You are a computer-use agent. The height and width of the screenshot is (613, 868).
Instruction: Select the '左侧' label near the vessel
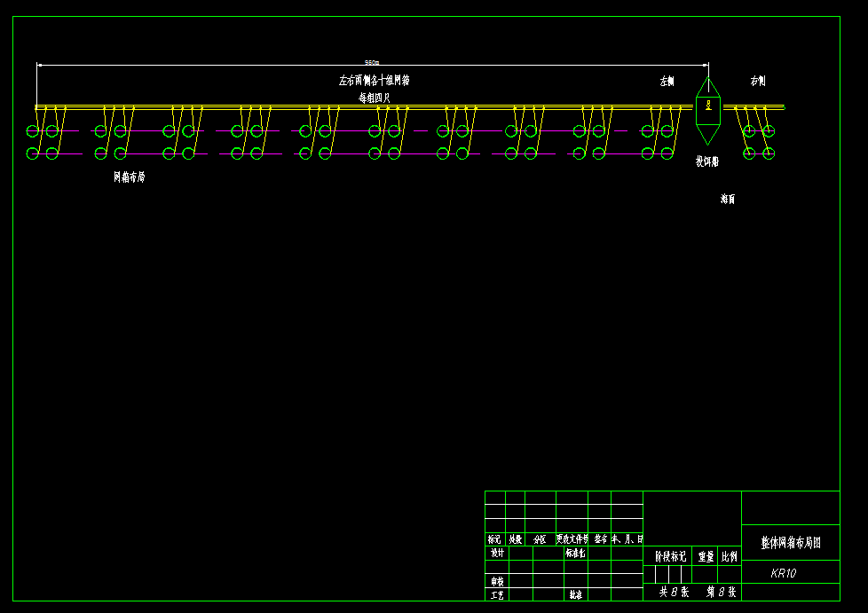click(667, 82)
